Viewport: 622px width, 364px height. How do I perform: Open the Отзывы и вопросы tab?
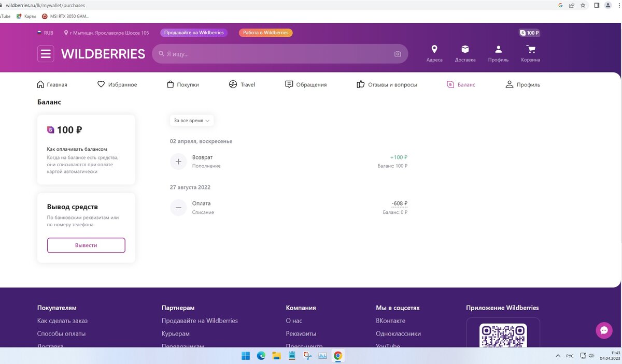tap(387, 84)
